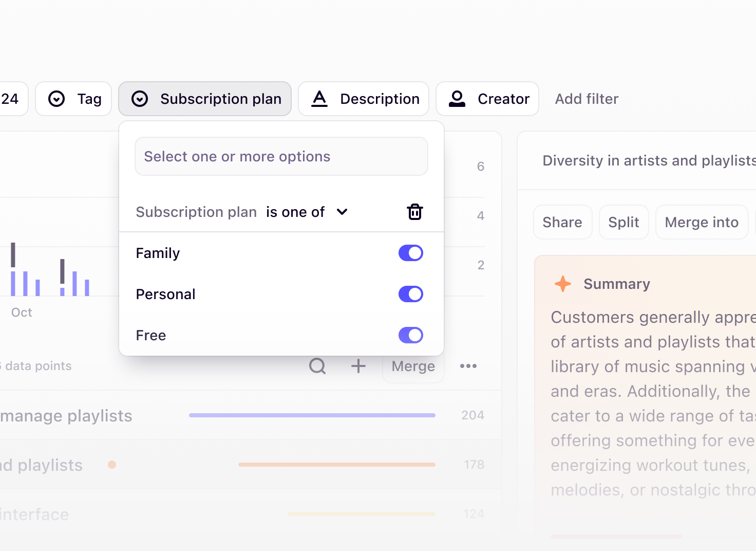Click the trash icon to remove the Subscription plan filter
This screenshot has height=551, width=756.
click(x=414, y=211)
